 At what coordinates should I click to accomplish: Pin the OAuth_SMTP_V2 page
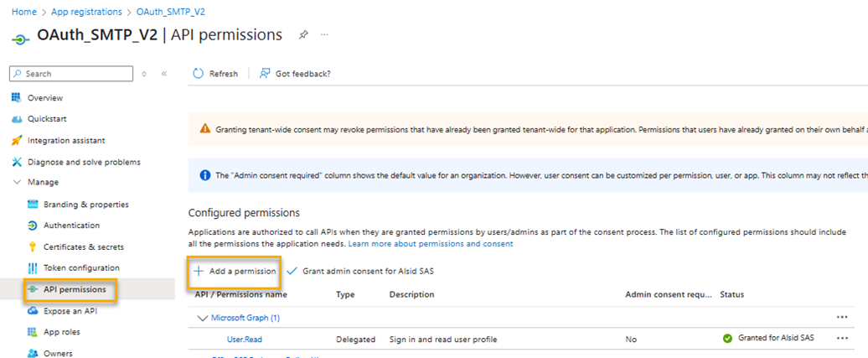(x=302, y=35)
